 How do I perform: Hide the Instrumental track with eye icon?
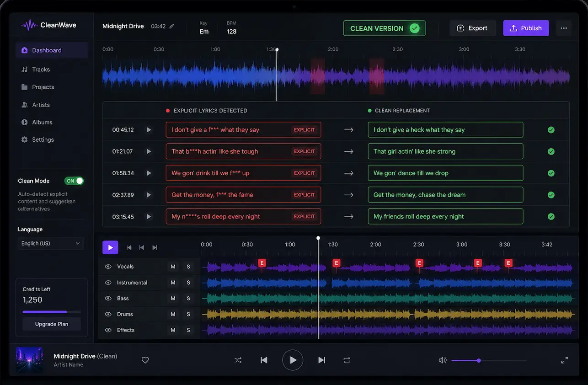pyautogui.click(x=108, y=283)
